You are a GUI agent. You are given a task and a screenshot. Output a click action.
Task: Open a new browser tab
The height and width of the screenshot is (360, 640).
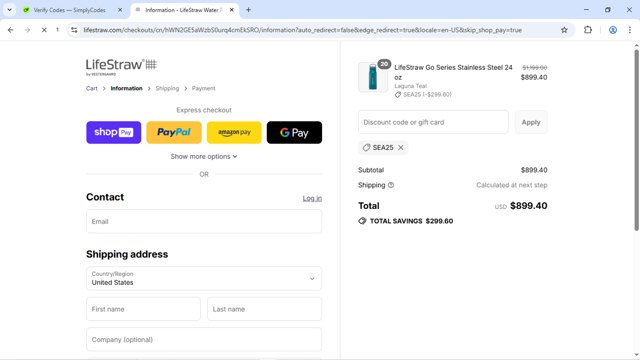coord(248,10)
